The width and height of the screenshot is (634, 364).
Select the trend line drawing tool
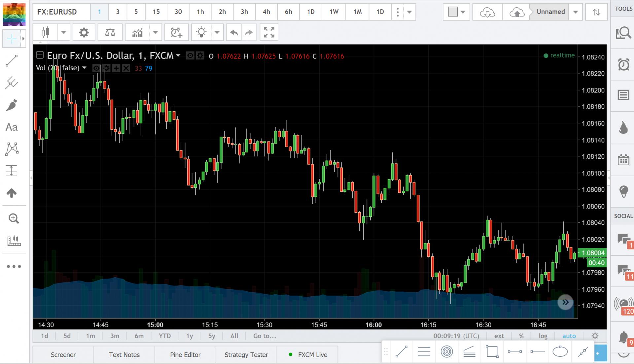point(12,61)
